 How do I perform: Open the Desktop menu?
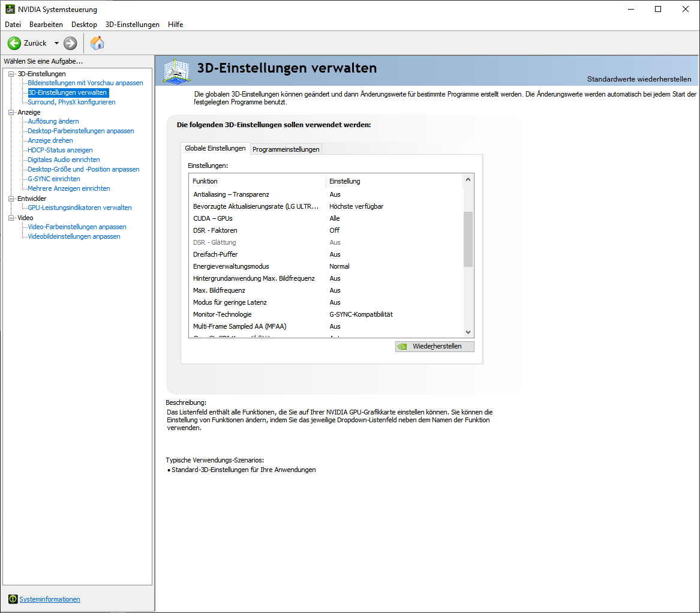point(84,25)
